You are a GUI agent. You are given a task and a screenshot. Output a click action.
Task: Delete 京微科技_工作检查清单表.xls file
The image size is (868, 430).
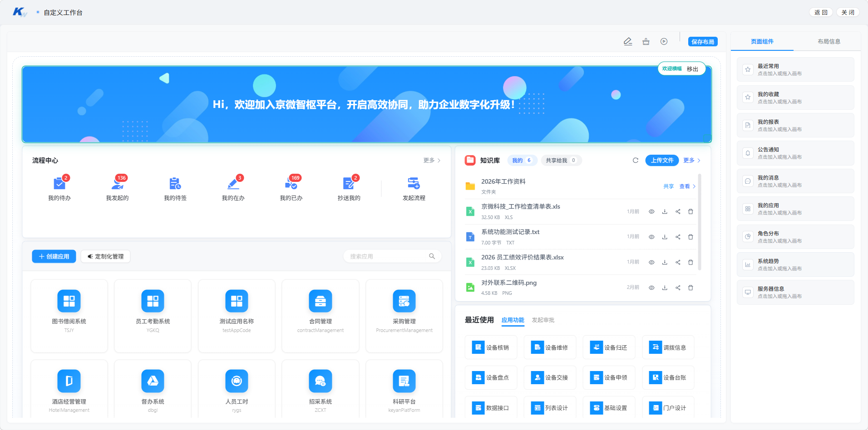(x=690, y=212)
